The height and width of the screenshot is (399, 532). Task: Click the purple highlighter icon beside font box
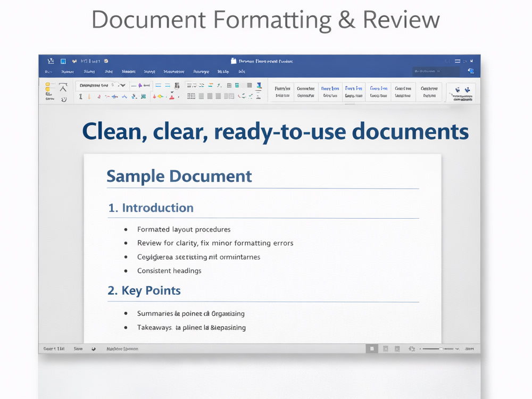pyautogui.click(x=140, y=85)
